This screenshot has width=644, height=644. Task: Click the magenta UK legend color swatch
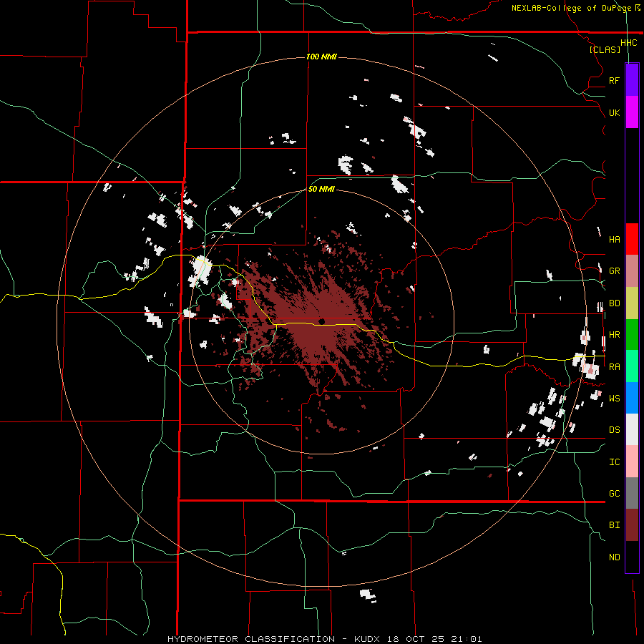[632, 112]
